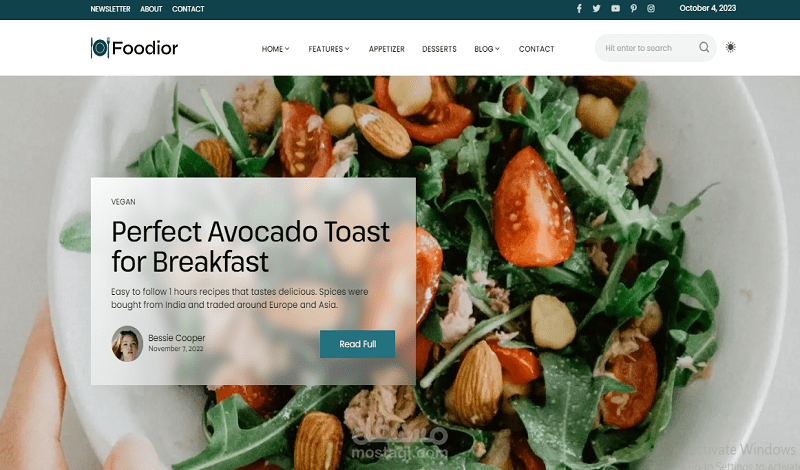Image resolution: width=800 pixels, height=470 pixels.
Task: Go to the DESSERTS menu item
Action: point(439,49)
